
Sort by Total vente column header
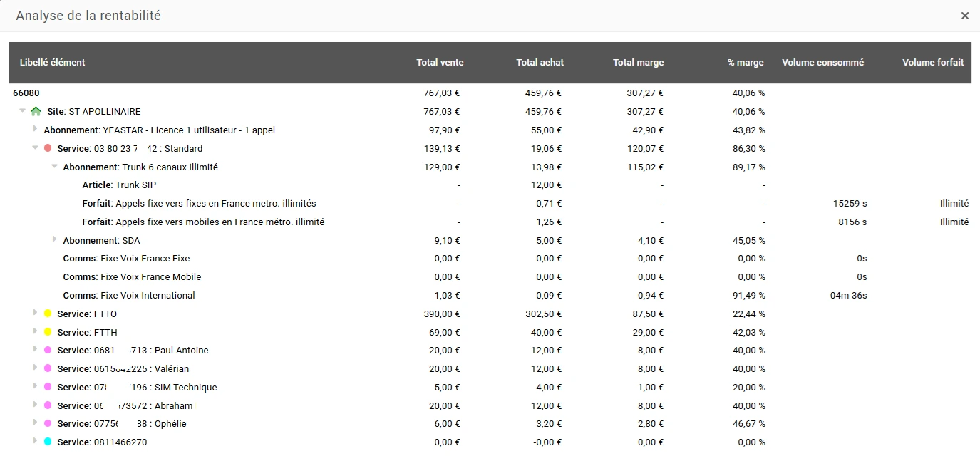(440, 63)
